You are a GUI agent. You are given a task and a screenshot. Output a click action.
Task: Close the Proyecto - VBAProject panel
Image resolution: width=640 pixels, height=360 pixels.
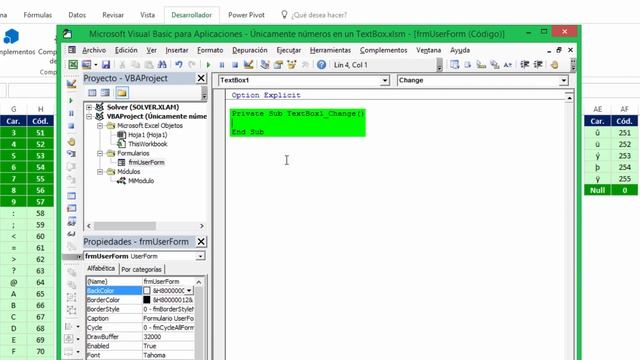[201, 78]
